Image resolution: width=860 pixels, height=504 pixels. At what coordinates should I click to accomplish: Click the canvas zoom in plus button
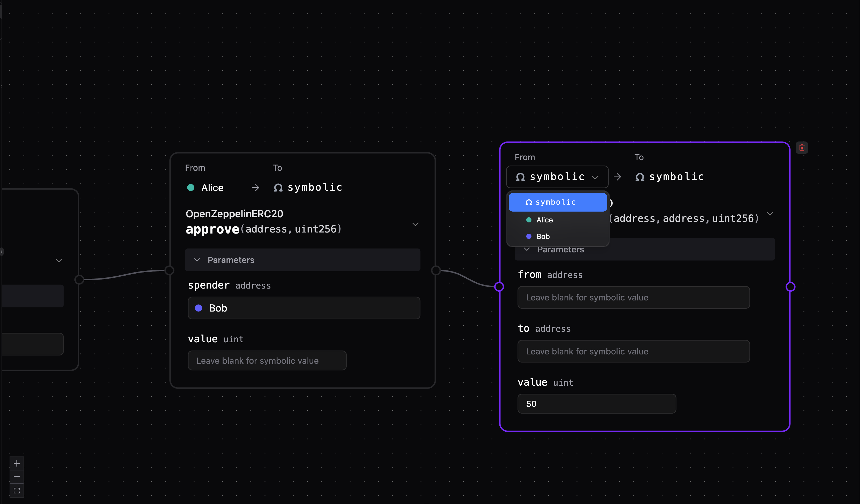tap(17, 463)
